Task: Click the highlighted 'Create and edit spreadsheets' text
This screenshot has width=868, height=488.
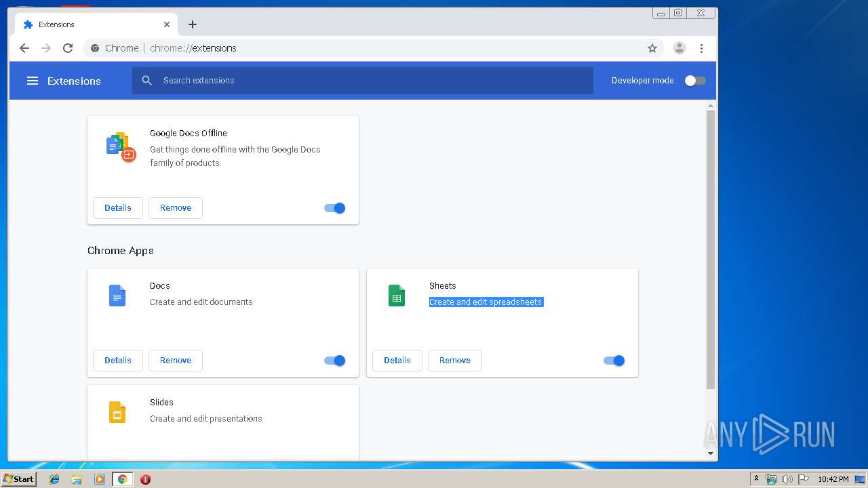Action: coord(486,302)
